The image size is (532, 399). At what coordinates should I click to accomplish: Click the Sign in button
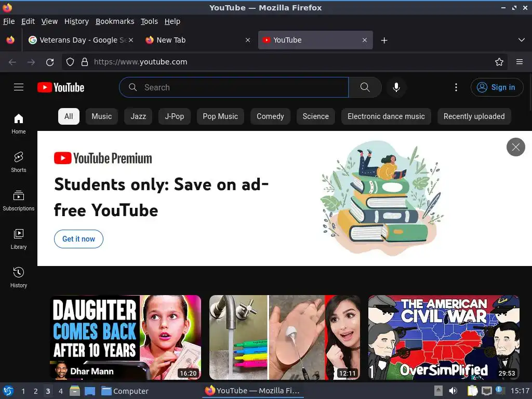point(497,87)
